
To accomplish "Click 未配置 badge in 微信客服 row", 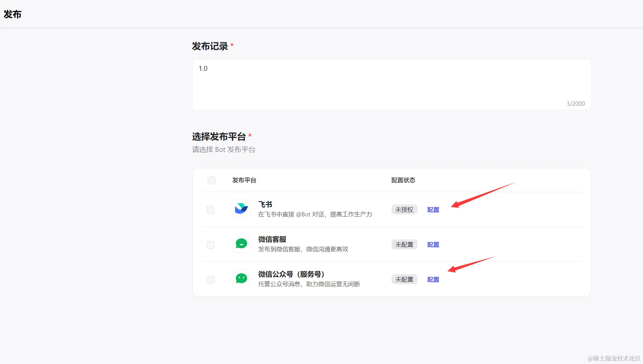I will click(404, 245).
